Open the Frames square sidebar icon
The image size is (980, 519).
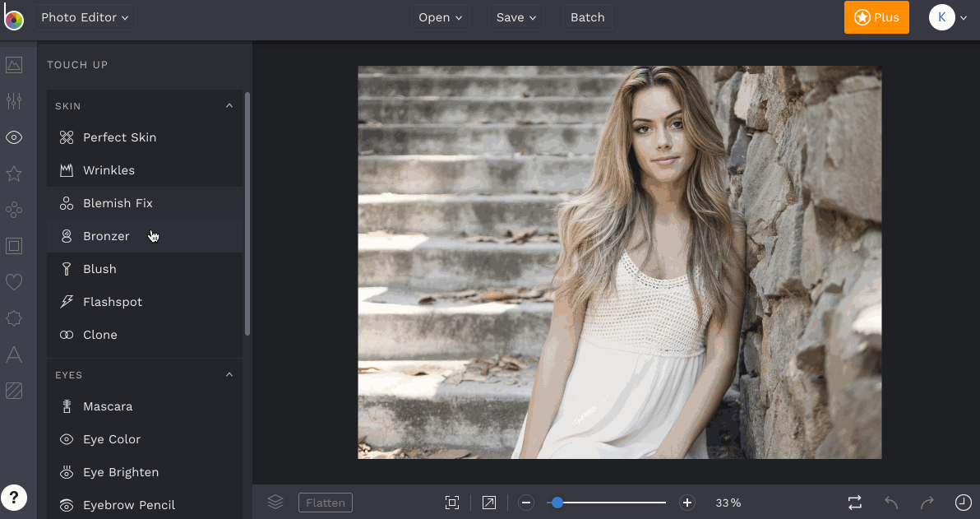(x=14, y=246)
